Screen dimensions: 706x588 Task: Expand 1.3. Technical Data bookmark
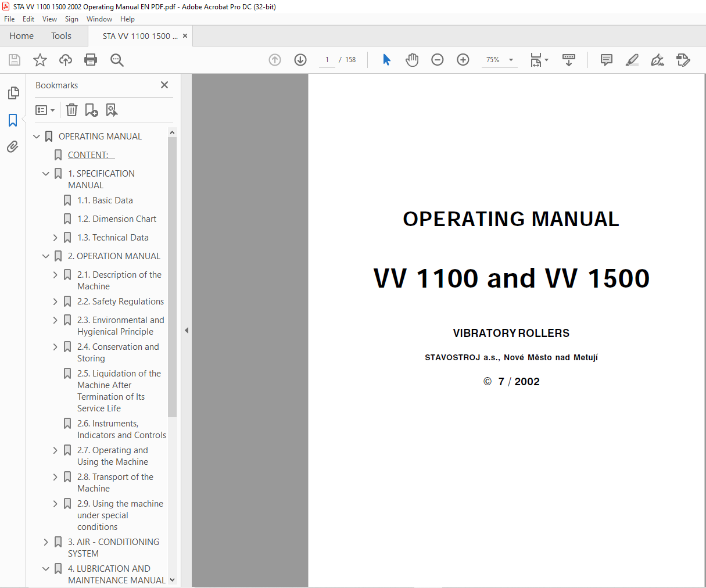click(55, 238)
